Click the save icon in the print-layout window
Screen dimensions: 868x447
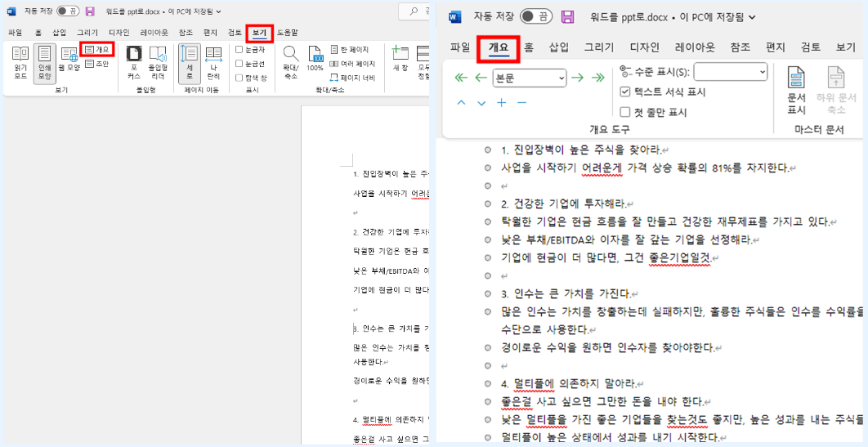pos(90,11)
